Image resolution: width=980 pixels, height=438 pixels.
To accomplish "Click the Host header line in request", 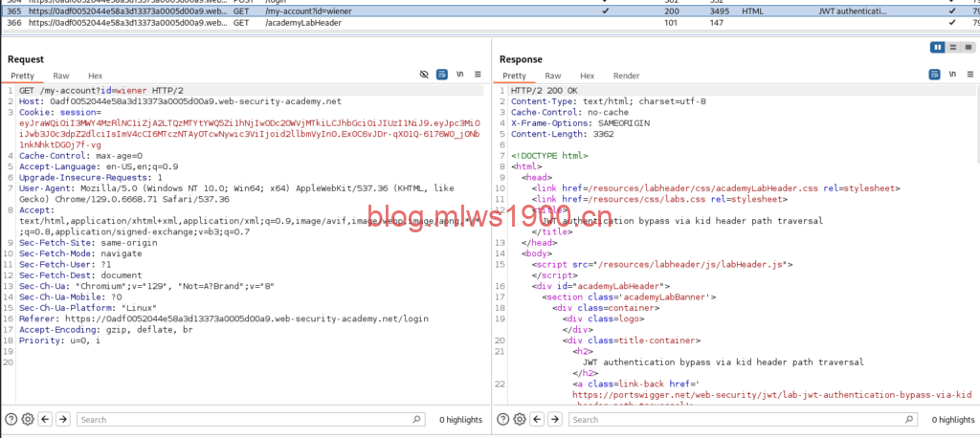I will click(181, 101).
